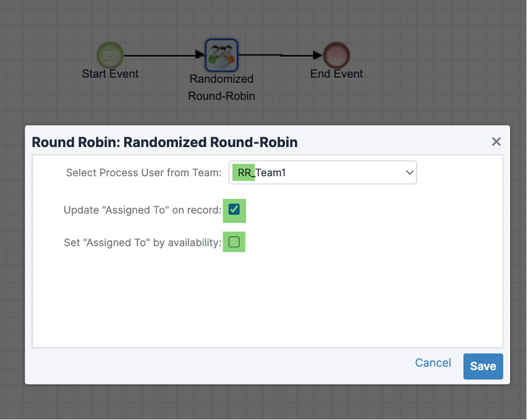This screenshot has height=420, width=527.
Task: Click the End Event label
Action: [x=336, y=73]
